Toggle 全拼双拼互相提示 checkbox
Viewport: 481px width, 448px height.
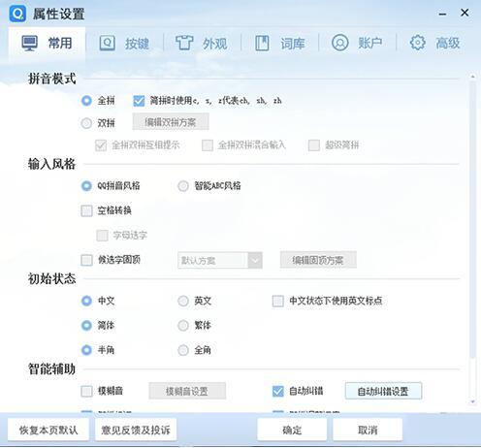(101, 145)
